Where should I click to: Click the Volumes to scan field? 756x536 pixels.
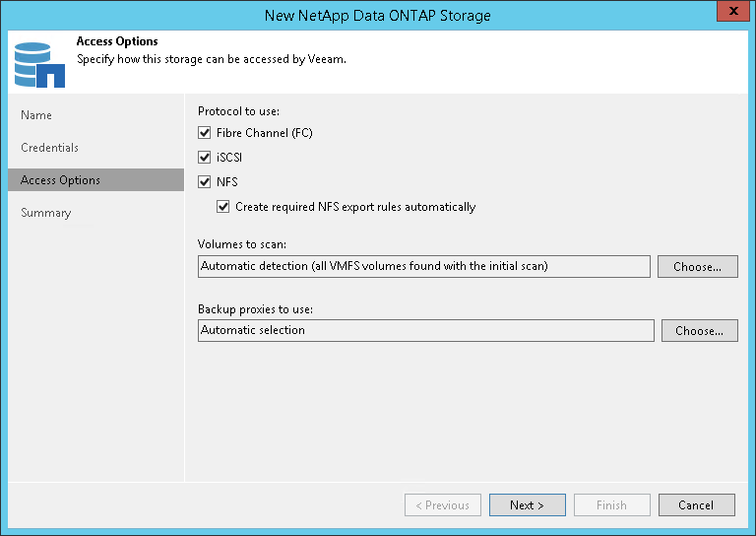(423, 266)
